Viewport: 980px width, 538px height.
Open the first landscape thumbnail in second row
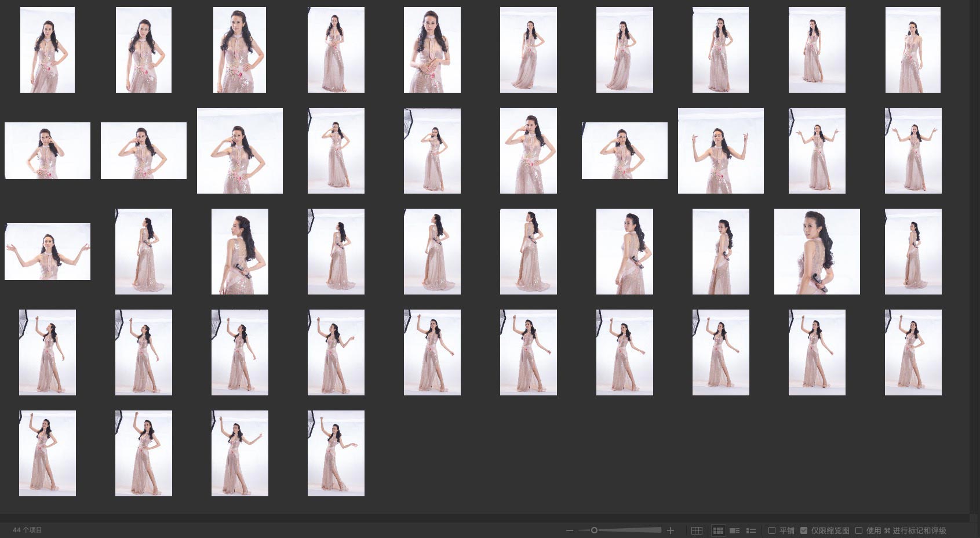click(48, 151)
